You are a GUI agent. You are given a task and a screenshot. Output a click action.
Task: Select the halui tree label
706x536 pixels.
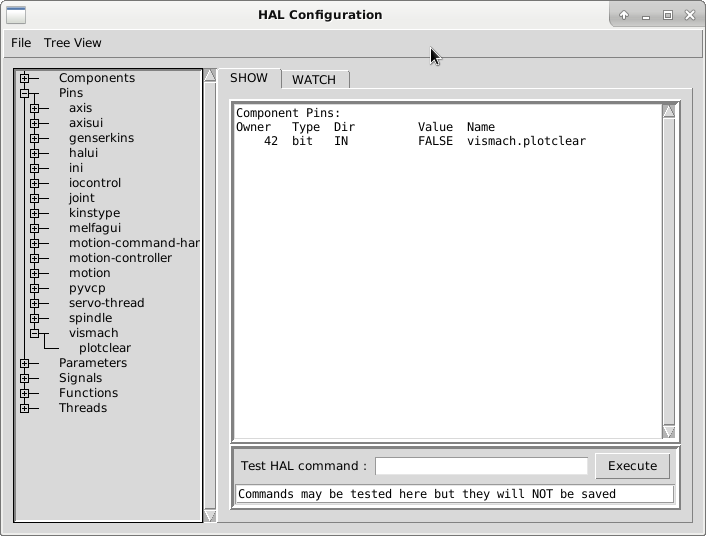coord(83,153)
